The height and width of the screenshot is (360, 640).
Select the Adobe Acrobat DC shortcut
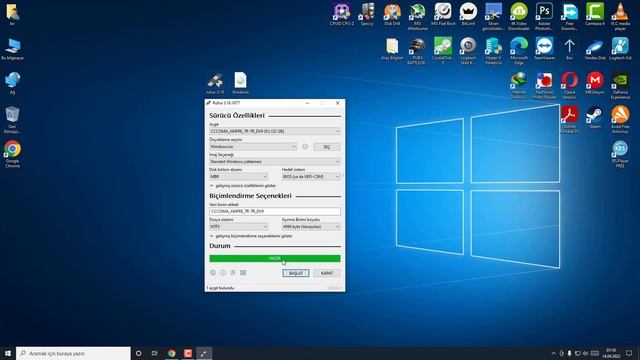pyautogui.click(x=569, y=120)
